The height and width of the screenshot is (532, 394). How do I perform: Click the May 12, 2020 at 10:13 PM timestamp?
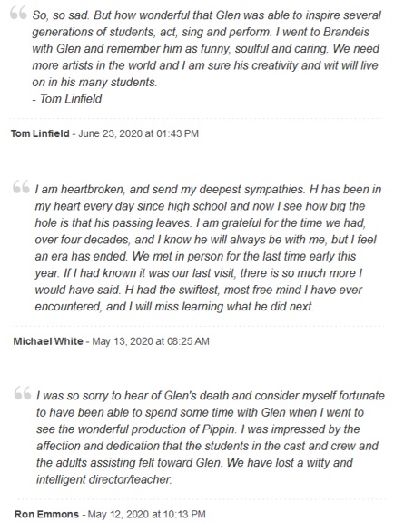tap(146, 514)
